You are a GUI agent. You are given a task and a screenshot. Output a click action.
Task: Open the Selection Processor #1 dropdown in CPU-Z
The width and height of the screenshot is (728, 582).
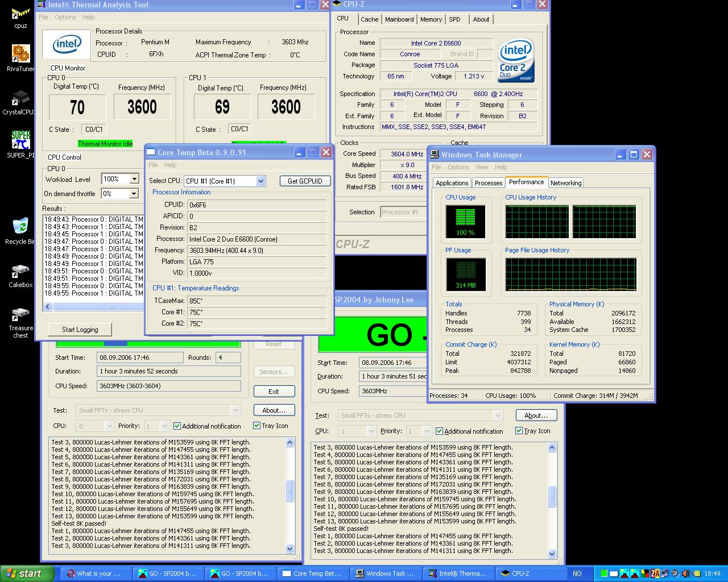tap(403, 212)
